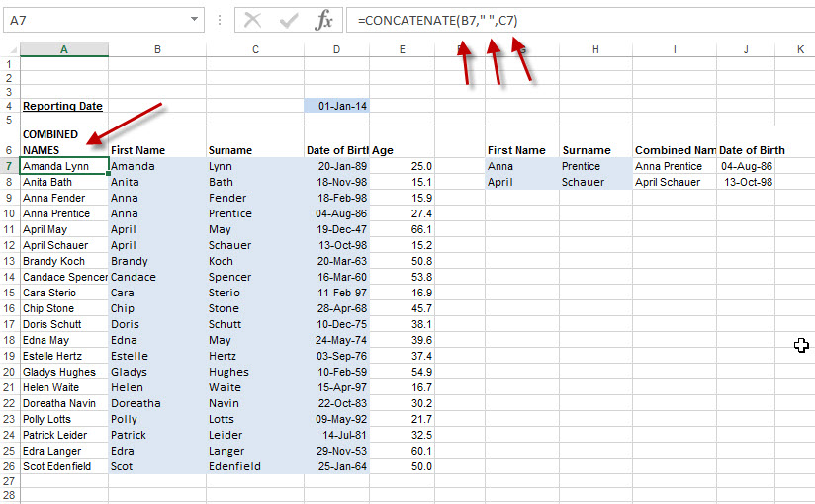Select cell containing Doreatha Navin
Image resolution: width=815 pixels, height=504 pixels.
tap(64, 404)
